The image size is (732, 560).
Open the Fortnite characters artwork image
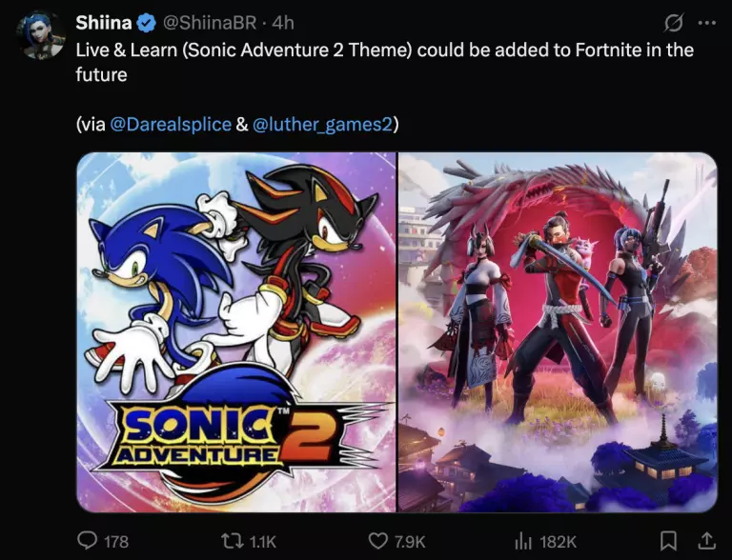(558, 331)
